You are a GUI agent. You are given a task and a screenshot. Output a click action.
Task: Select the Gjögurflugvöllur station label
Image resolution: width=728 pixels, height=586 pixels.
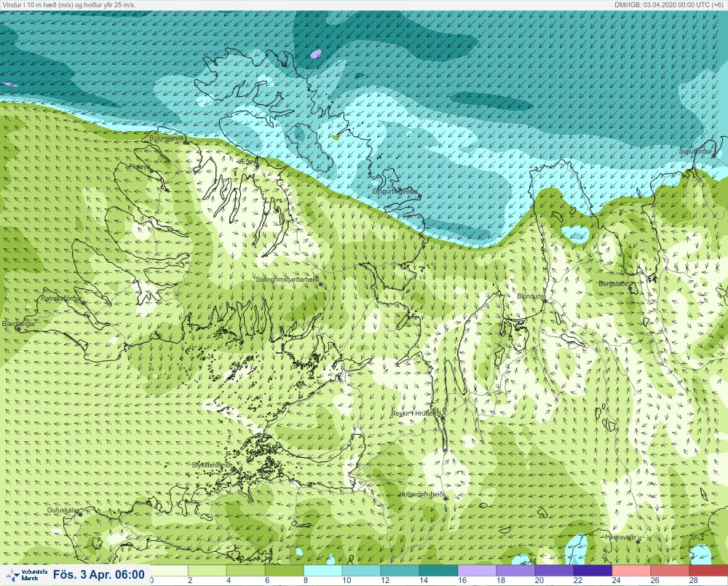pyautogui.click(x=395, y=191)
